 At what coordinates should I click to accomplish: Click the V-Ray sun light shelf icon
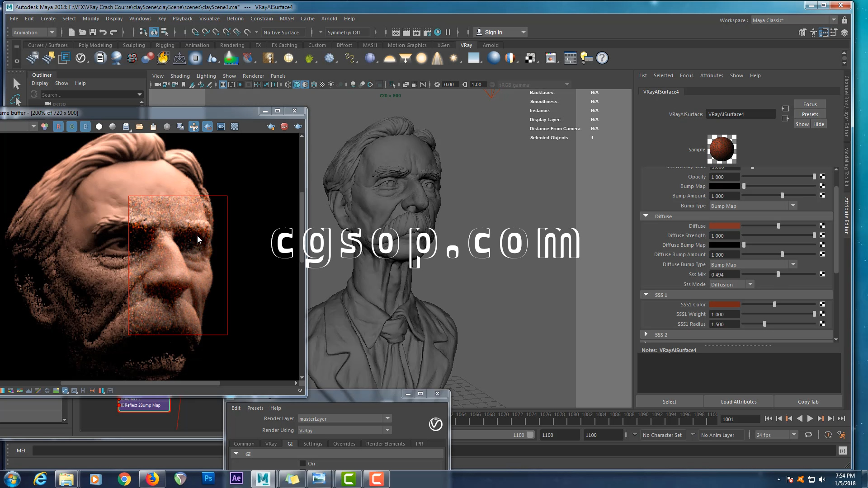point(453,58)
